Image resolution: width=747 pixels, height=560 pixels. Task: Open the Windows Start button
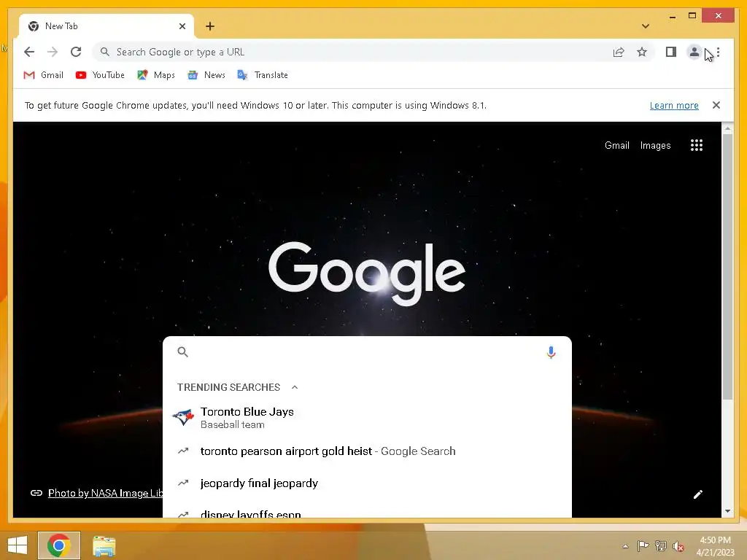[x=18, y=545]
